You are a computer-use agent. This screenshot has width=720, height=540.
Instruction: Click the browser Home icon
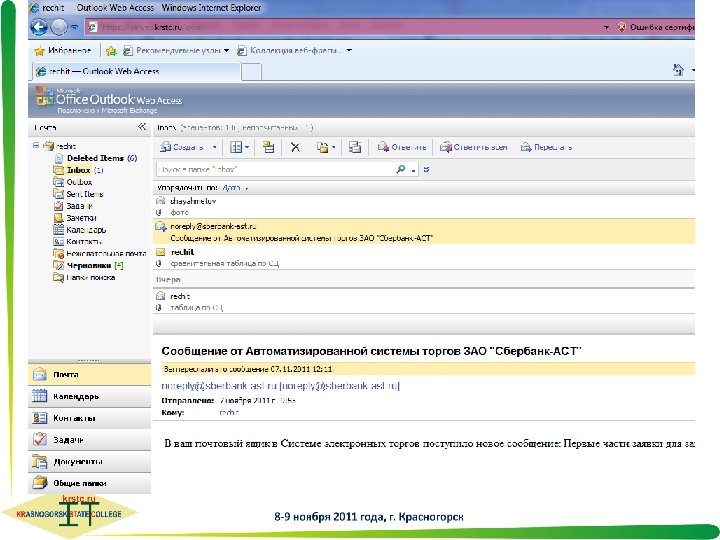coord(678,70)
